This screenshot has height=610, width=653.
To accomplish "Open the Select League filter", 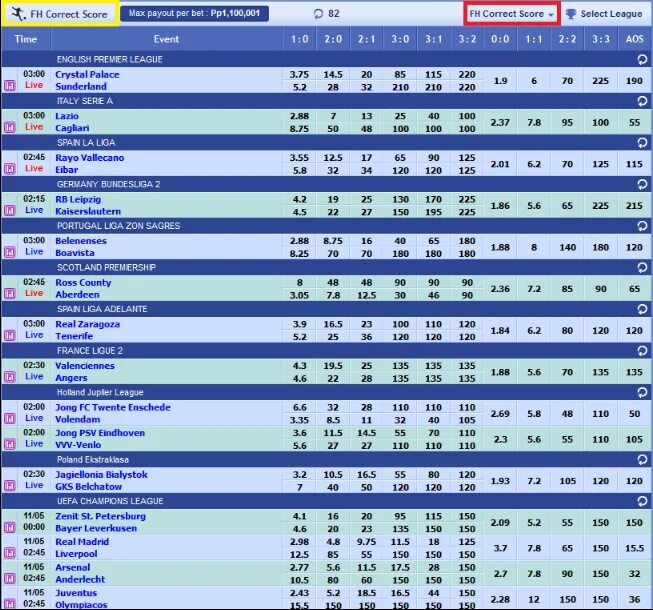I will point(606,14).
